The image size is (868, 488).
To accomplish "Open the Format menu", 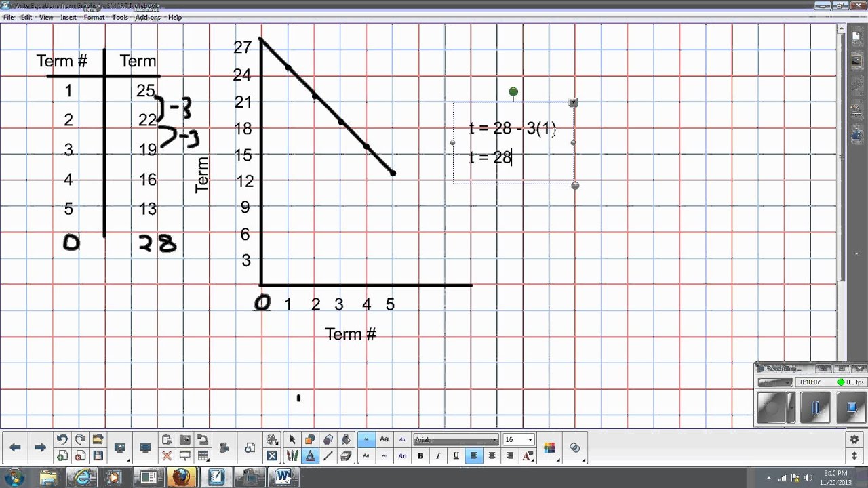I will 94,17.
